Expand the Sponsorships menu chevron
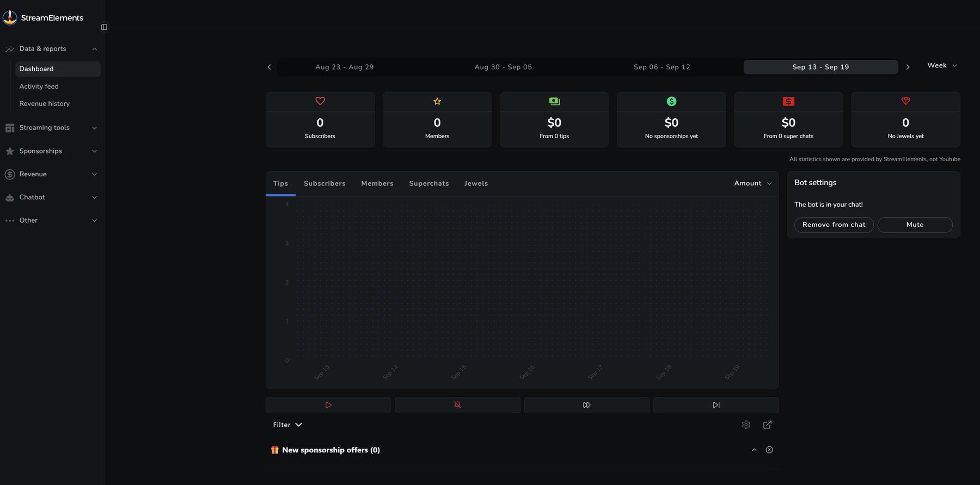980x485 pixels. 94,151
